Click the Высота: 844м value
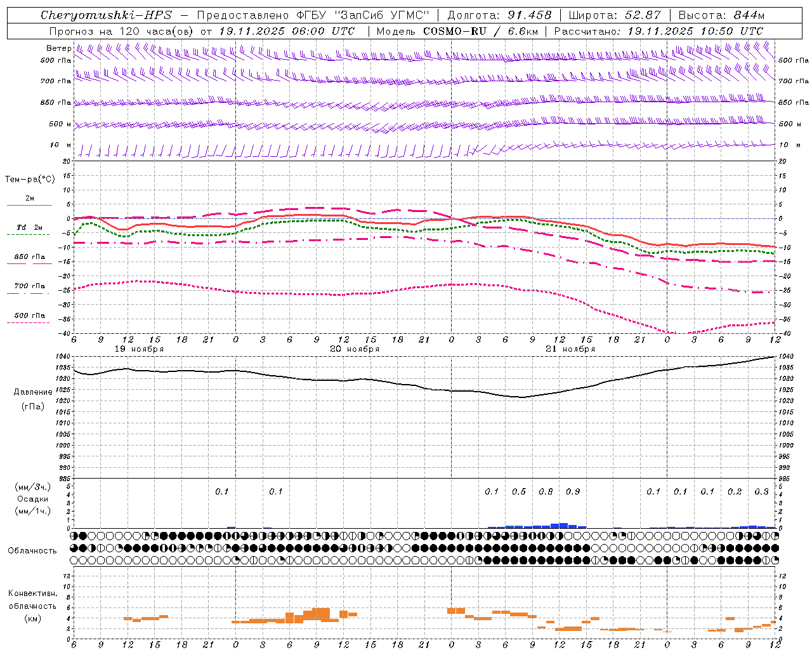The height and width of the screenshot is (650, 812). click(721, 15)
